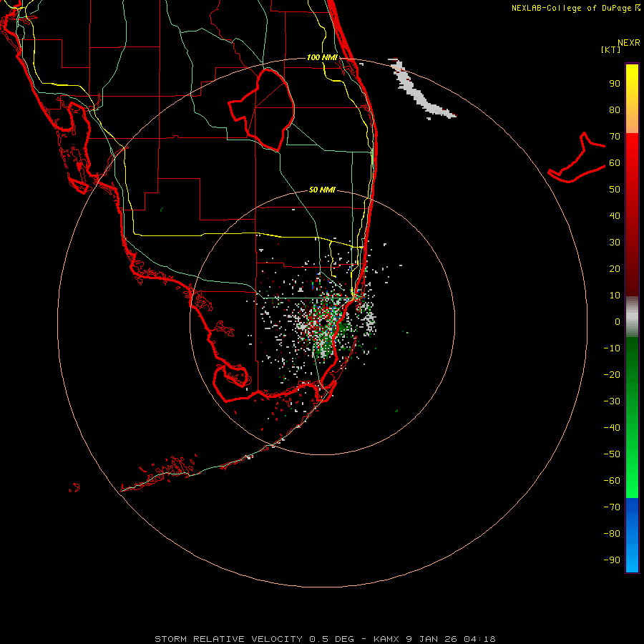Image resolution: width=644 pixels, height=644 pixels.
Task: Click the -90 value on the velocity scale
Action: tap(612, 560)
